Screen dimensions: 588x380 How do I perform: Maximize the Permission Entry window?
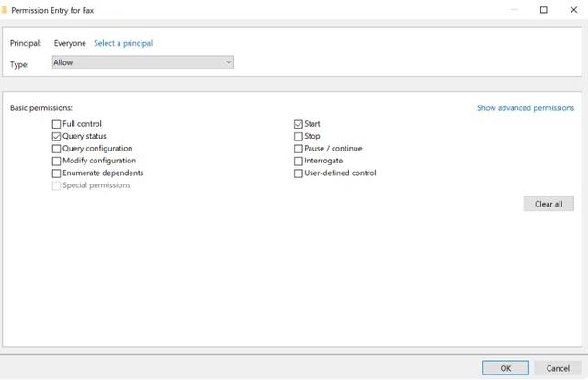click(544, 10)
